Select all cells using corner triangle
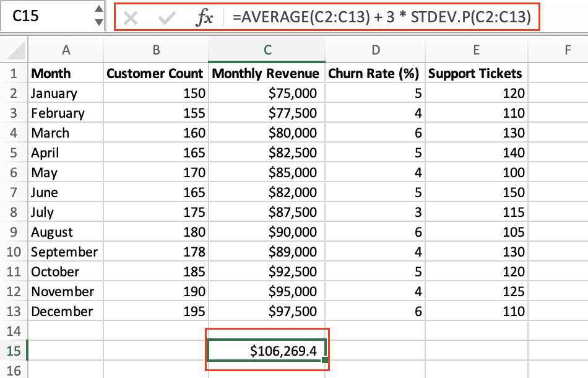The height and width of the screenshot is (378, 588). [14, 50]
